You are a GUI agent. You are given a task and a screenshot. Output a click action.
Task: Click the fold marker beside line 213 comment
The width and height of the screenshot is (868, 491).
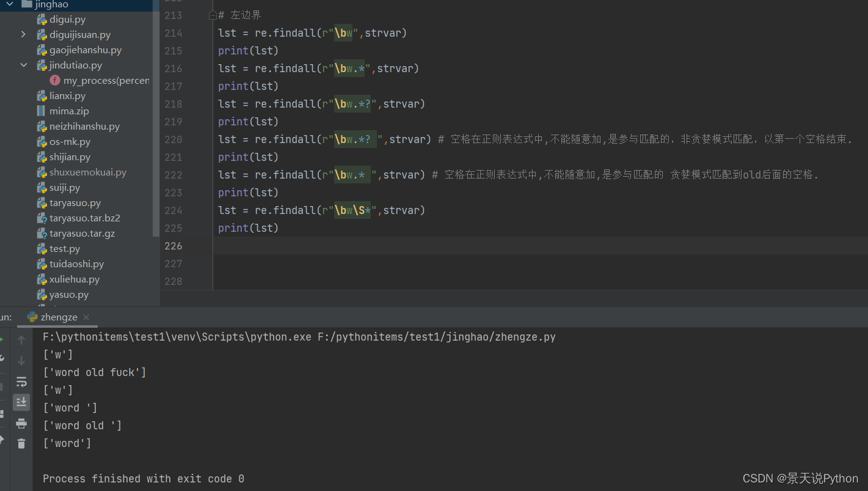213,15
